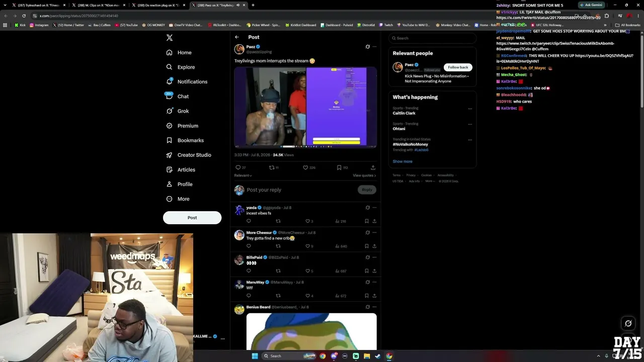Share ManuWay's reply
The image size is (644, 362).
pos(374,296)
